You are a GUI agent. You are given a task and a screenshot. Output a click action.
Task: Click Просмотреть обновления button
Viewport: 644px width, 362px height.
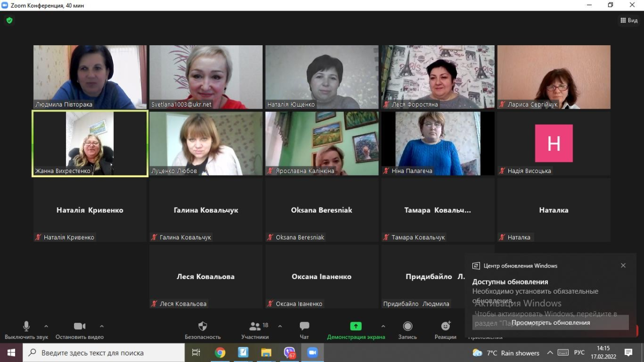[550, 323]
